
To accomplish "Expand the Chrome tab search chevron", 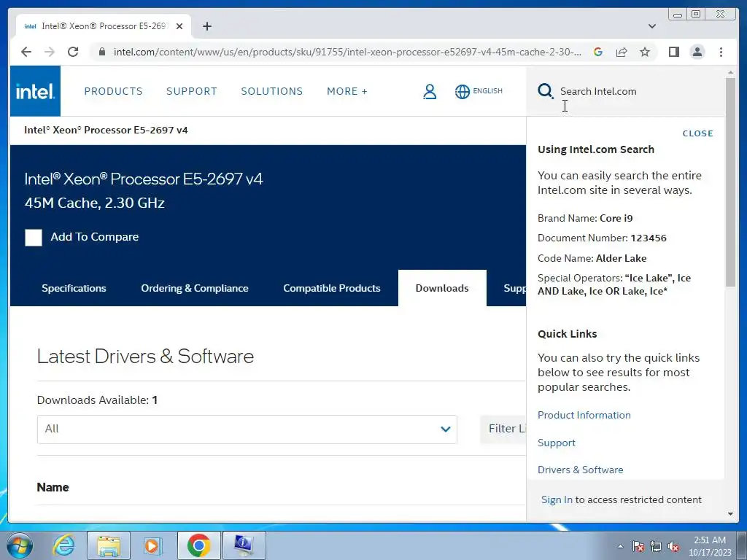I will [x=652, y=26].
